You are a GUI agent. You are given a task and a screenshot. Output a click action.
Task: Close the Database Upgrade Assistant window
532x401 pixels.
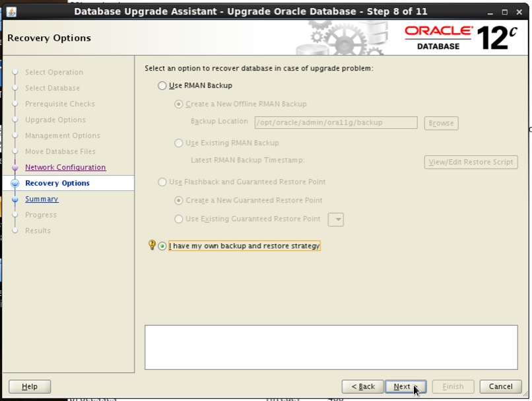click(x=519, y=13)
